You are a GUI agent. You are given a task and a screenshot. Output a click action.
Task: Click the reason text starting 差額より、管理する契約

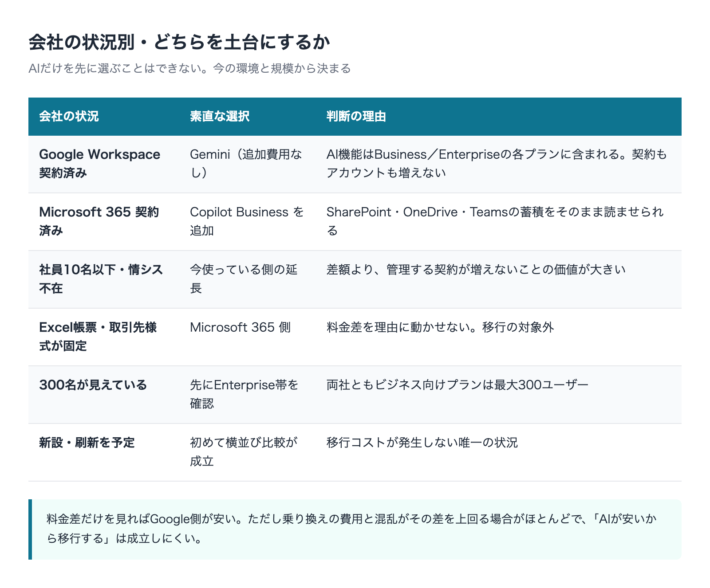(476, 270)
